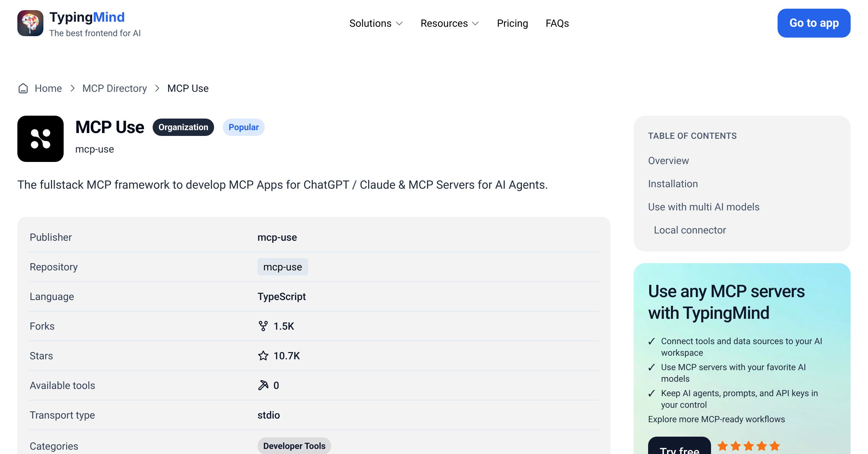Click the fork icon beside 1.5K
Image resolution: width=868 pixels, height=454 pixels.
263,326
